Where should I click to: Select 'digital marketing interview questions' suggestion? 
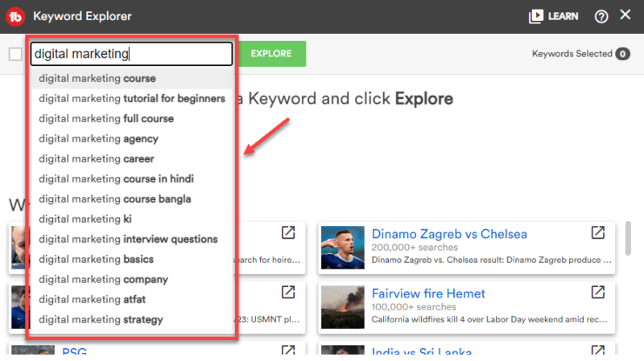(128, 240)
